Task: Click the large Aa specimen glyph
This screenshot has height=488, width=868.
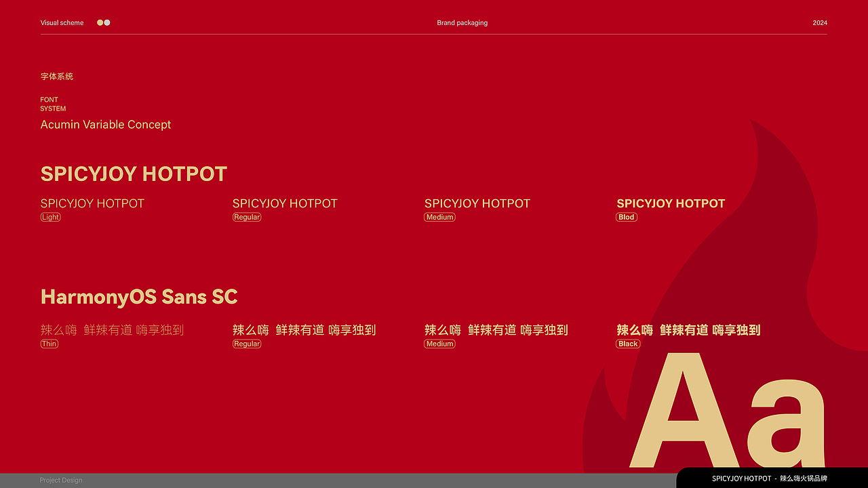Action: click(x=727, y=411)
